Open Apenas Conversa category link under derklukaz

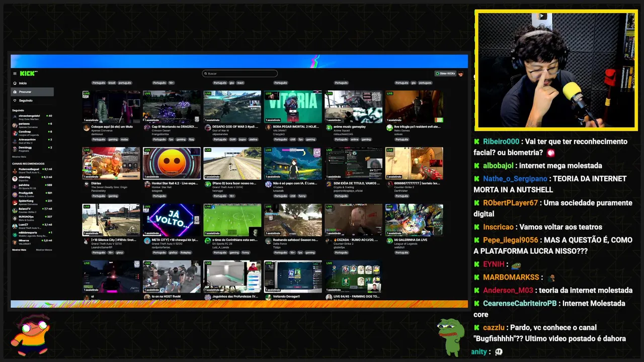[101, 131]
